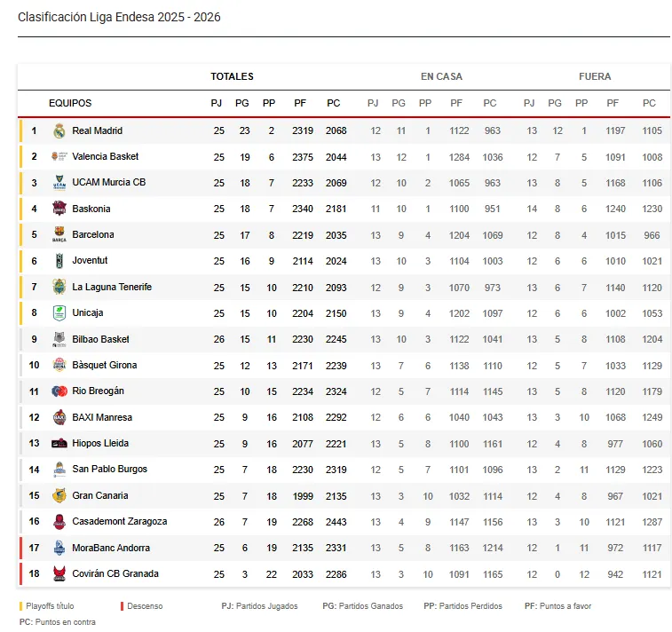Image resolution: width=672 pixels, height=632 pixels.
Task: Open the Gran Canaria team name
Action: point(100,495)
